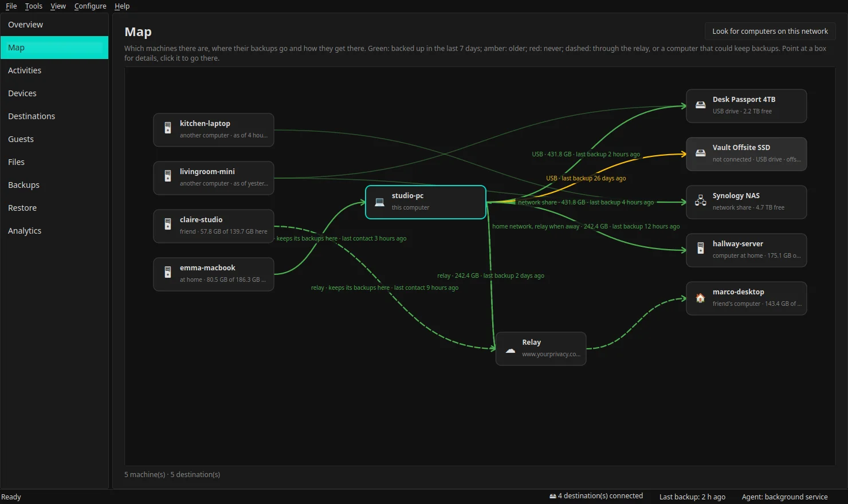
Task: Go to the Restore page
Action: click(x=54, y=208)
